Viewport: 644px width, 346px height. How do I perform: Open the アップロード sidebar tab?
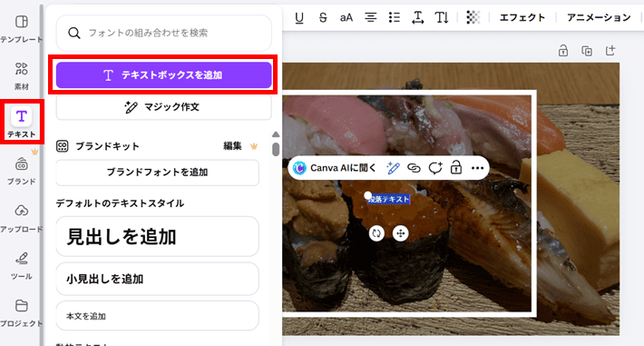pos(21,218)
